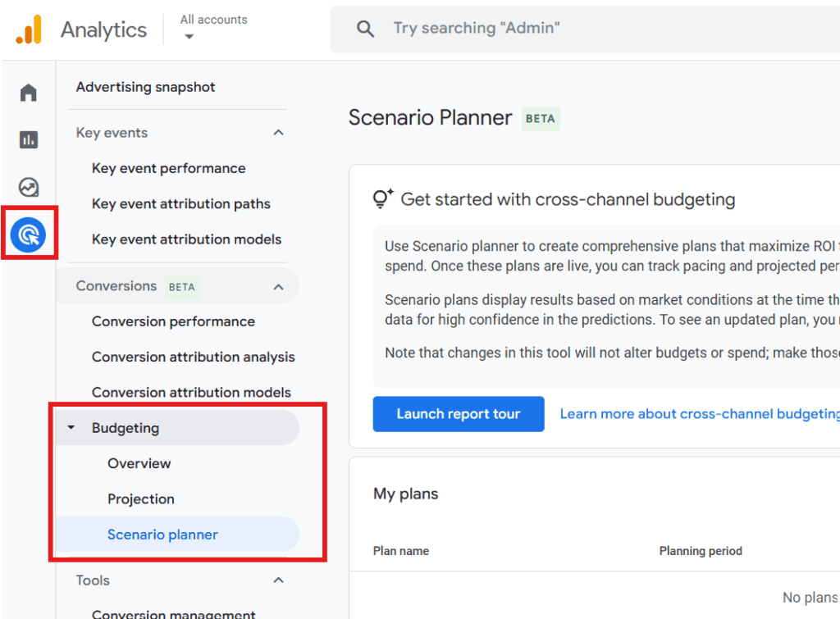Go to Key event attribution paths
840x619 pixels.
pyautogui.click(x=181, y=204)
